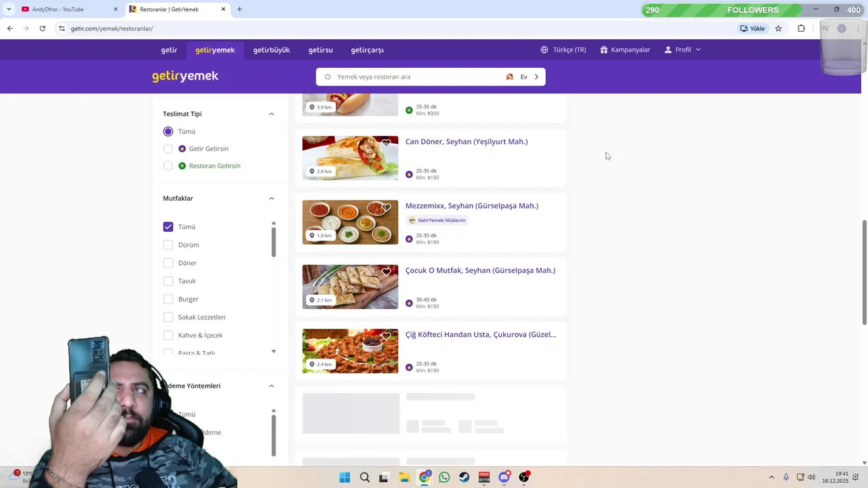Reload the page in browser toolbar
Image resolution: width=868 pixels, height=488 pixels.
(x=42, y=28)
